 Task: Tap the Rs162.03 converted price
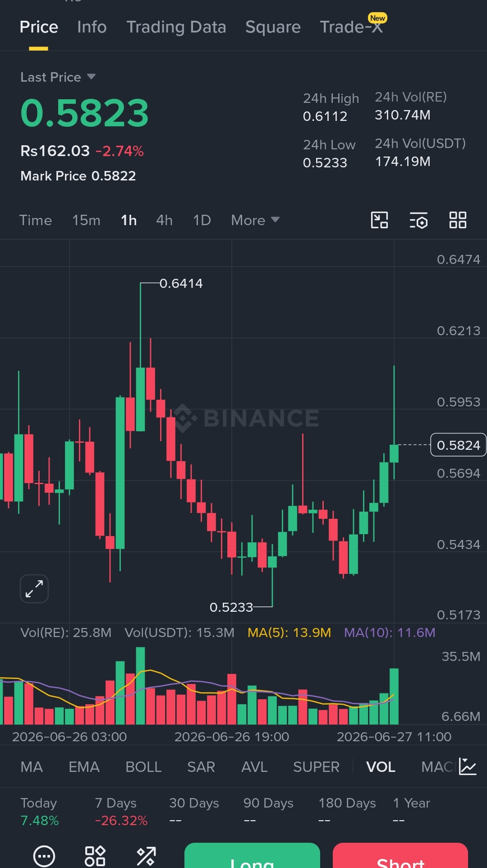point(55,151)
